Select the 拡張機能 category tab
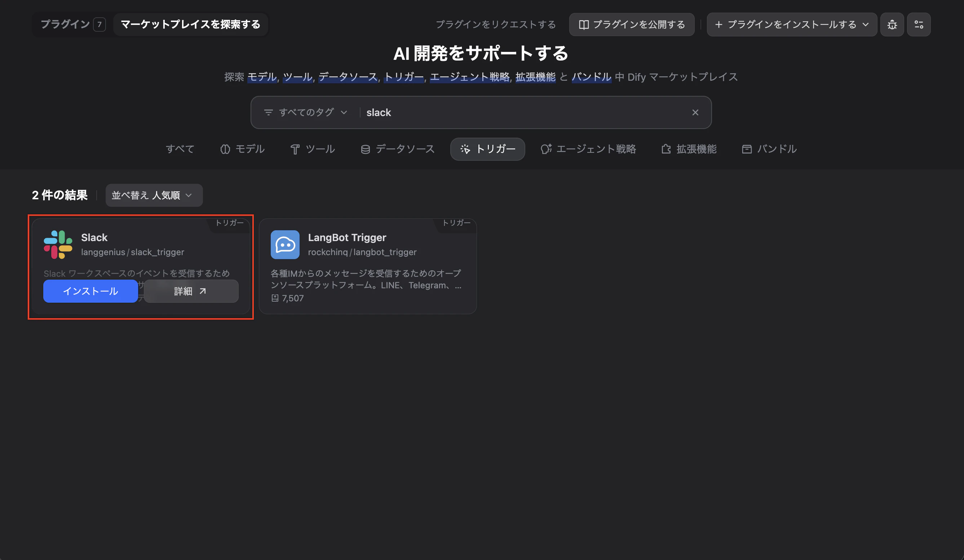This screenshot has height=560, width=964. click(689, 149)
